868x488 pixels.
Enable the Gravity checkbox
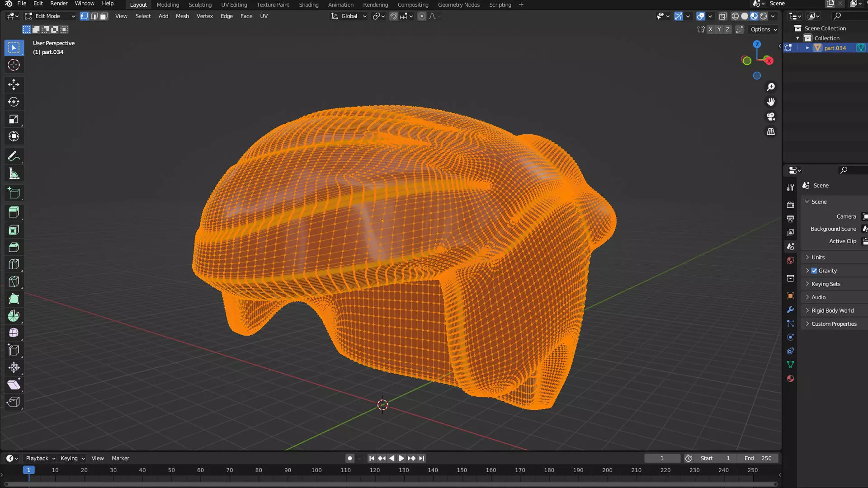pyautogui.click(x=814, y=271)
